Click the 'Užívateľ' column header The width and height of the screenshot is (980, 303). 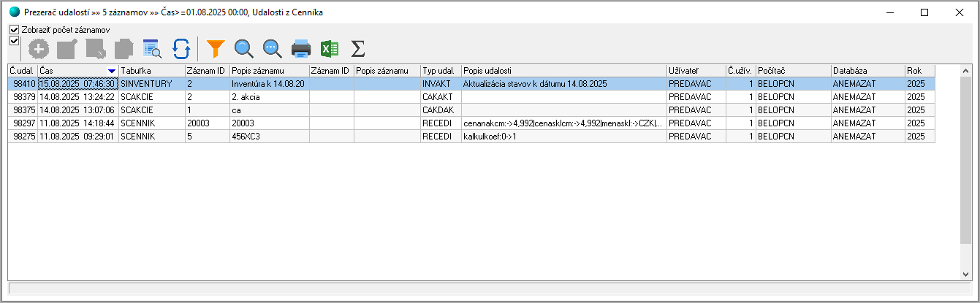coord(694,71)
